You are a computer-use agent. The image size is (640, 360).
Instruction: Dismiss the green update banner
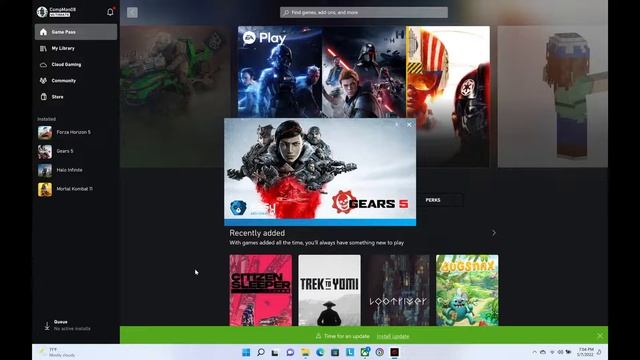(x=600, y=336)
